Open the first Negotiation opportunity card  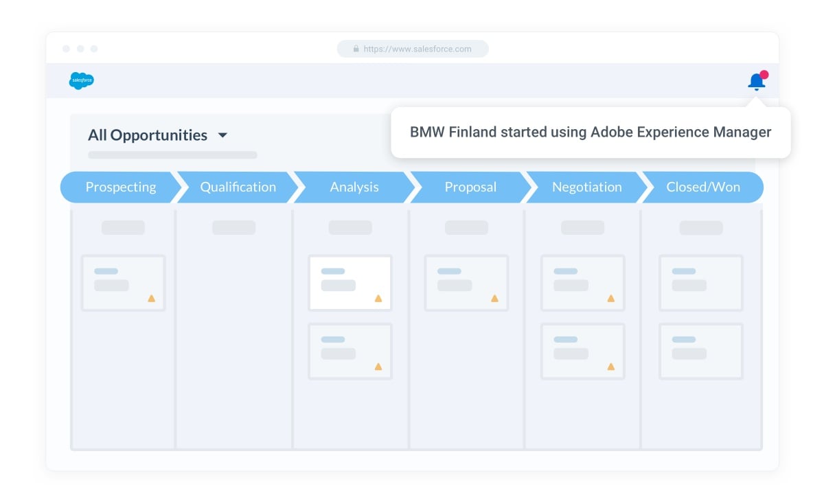(582, 283)
